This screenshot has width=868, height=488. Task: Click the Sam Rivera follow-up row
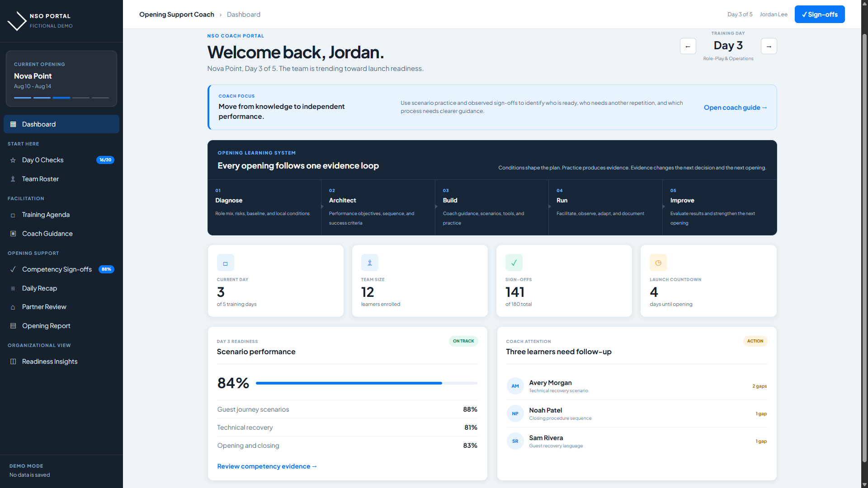coord(637,441)
